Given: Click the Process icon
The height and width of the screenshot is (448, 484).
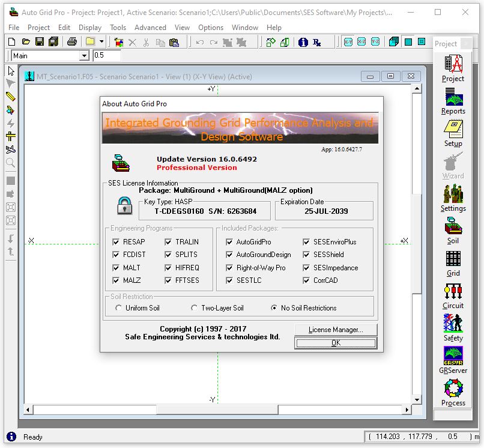Looking at the screenshot, I should (453, 393).
